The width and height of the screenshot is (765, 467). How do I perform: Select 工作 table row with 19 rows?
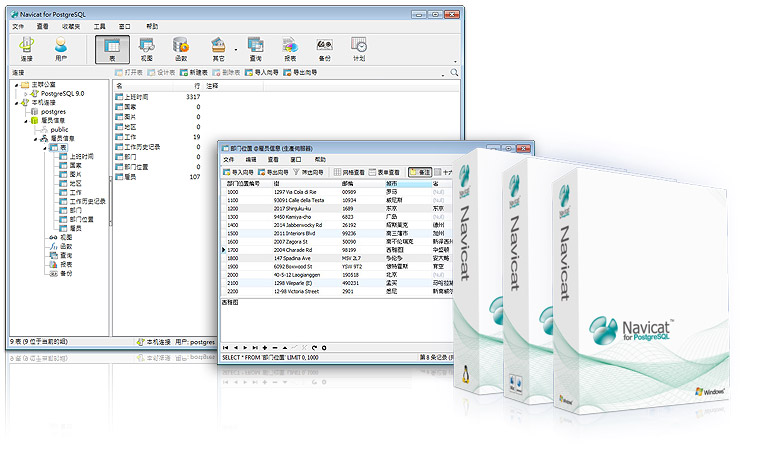tap(158, 137)
